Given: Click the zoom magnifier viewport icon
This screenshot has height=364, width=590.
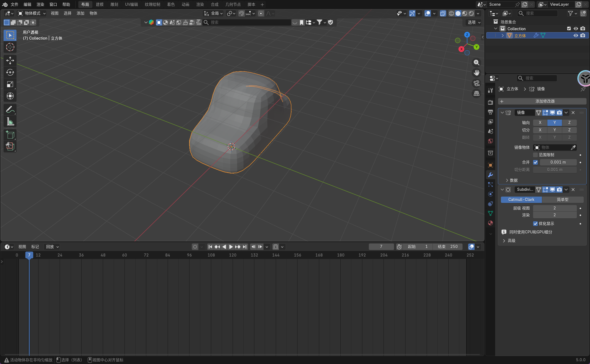Looking at the screenshot, I should click(476, 63).
